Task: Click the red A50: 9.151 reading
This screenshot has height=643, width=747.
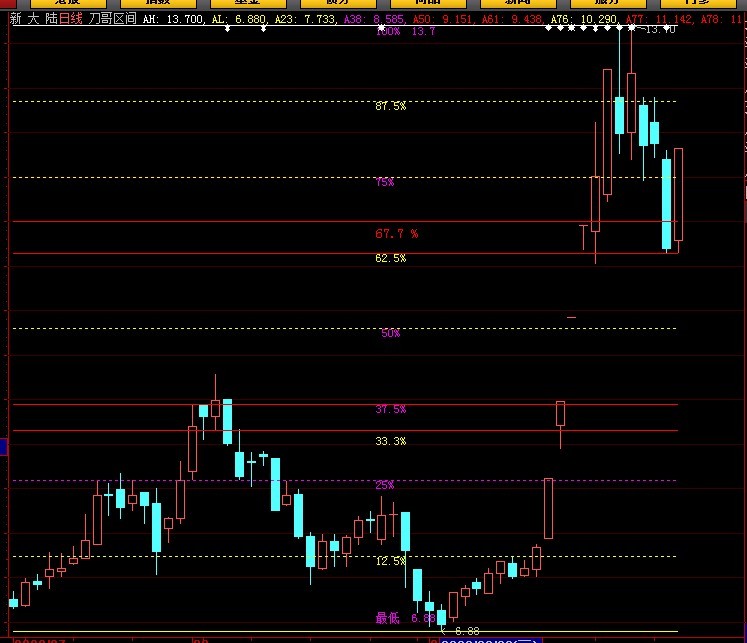Action: 443,19
